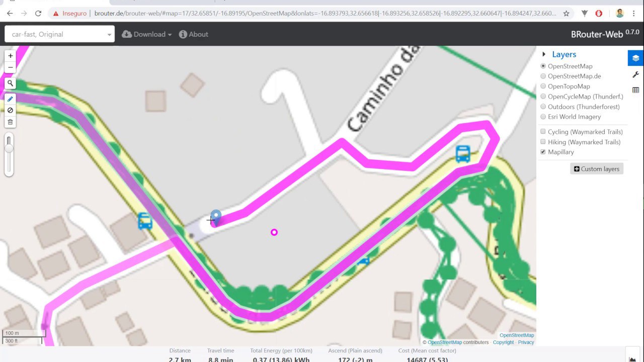
Task: Zoom out the map with minus button
Action: pyautogui.click(x=10, y=67)
